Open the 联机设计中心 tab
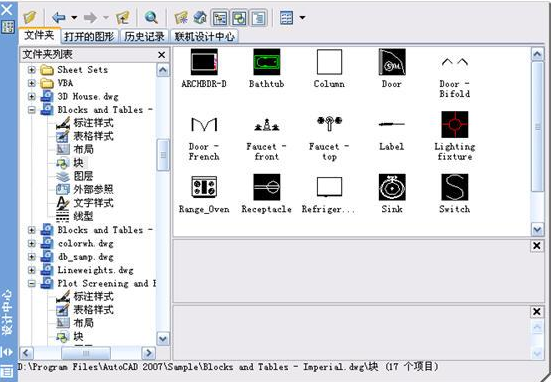 205,37
